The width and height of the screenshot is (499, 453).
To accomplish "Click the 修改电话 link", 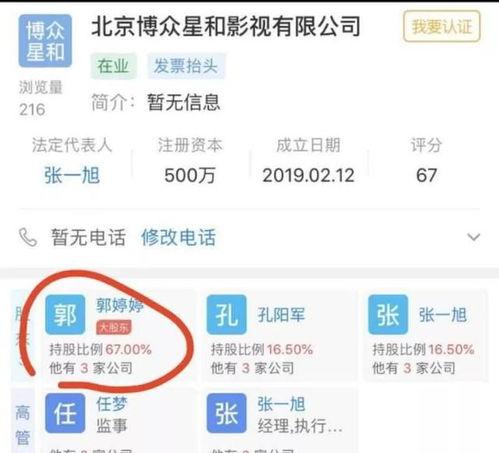I will [179, 237].
